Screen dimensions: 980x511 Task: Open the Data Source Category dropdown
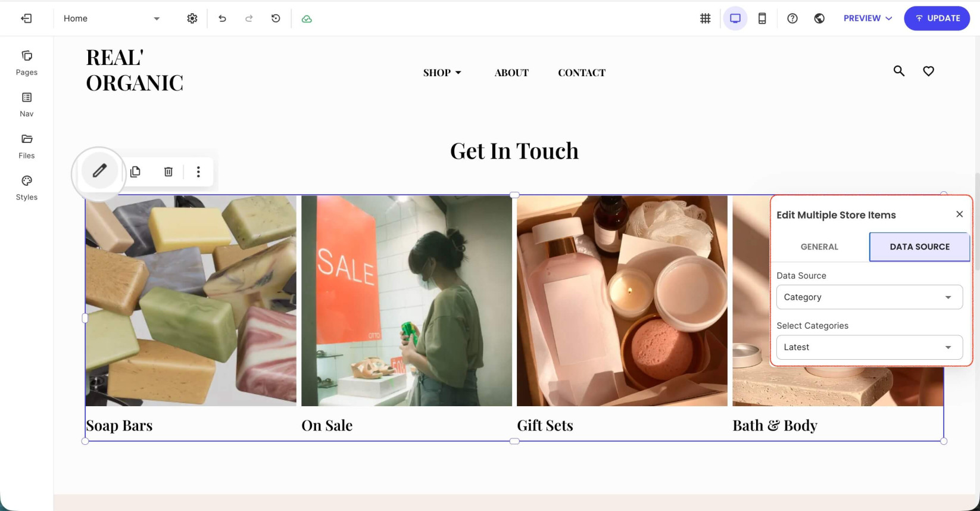coord(869,297)
